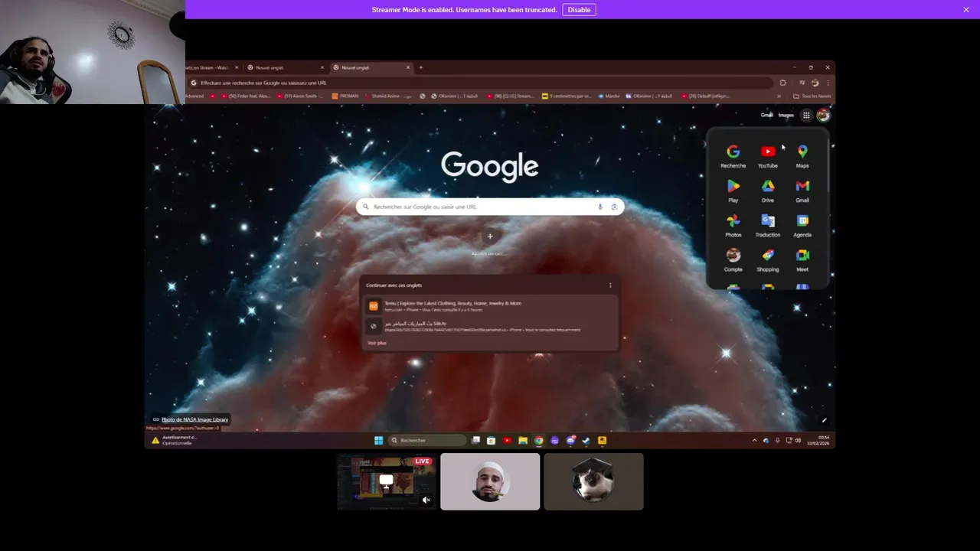The width and height of the screenshot is (980, 551).
Task: Select the active 'Nouvel onglet' tab
Action: 371,67
